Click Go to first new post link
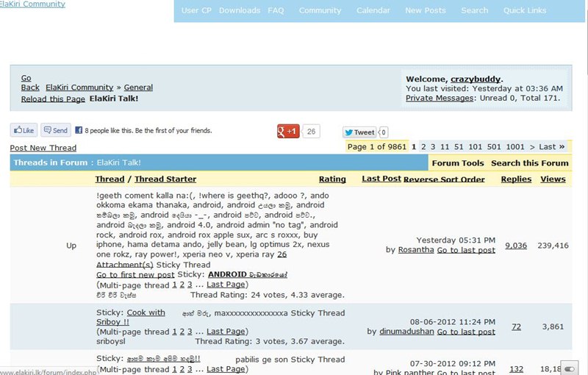The height and width of the screenshot is (375, 588). 135,274
